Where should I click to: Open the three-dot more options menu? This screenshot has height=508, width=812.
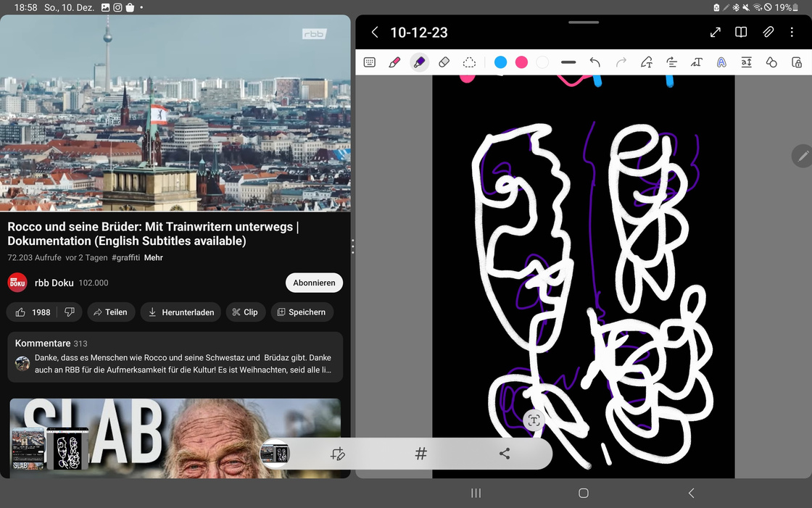792,32
